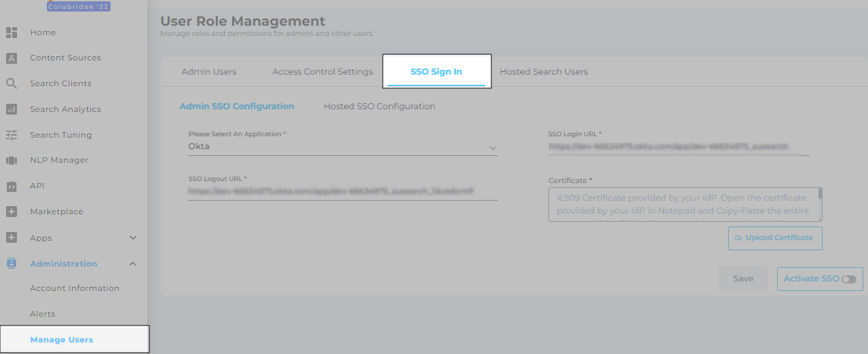Open Search Clients magnifier icon
This screenshot has width=868, height=354.
[x=12, y=83]
